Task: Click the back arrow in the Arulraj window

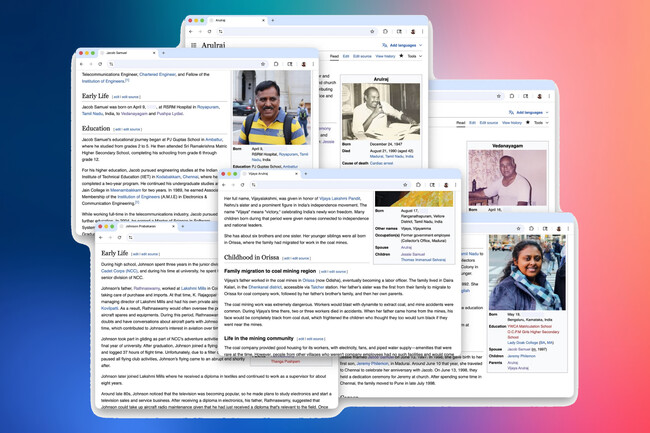Action: (191, 31)
